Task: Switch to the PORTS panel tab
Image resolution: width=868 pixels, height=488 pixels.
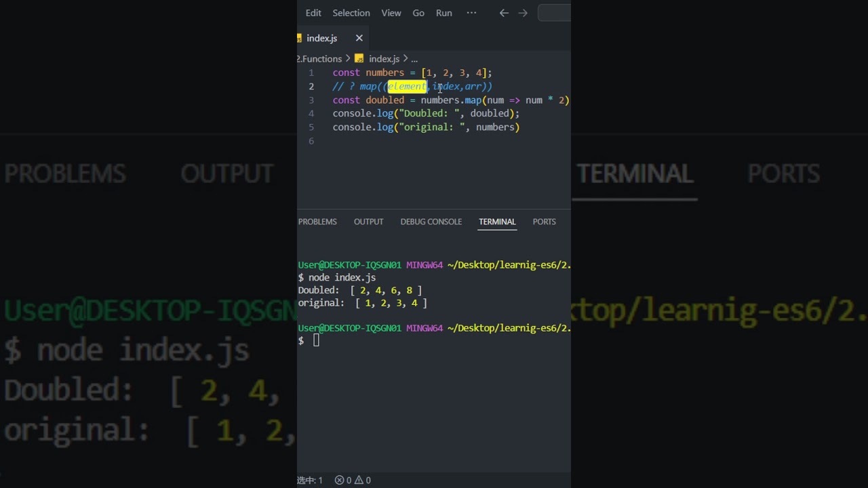Action: (x=544, y=222)
